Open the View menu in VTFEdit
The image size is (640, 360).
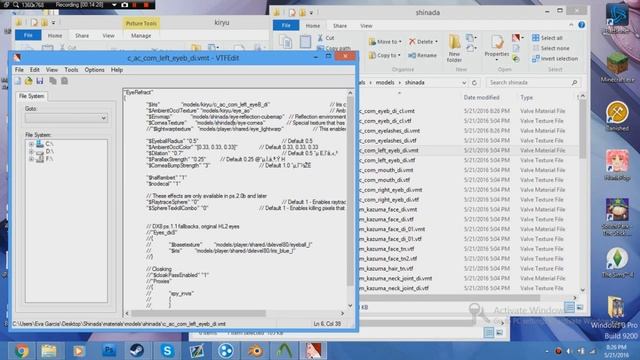coord(52,70)
